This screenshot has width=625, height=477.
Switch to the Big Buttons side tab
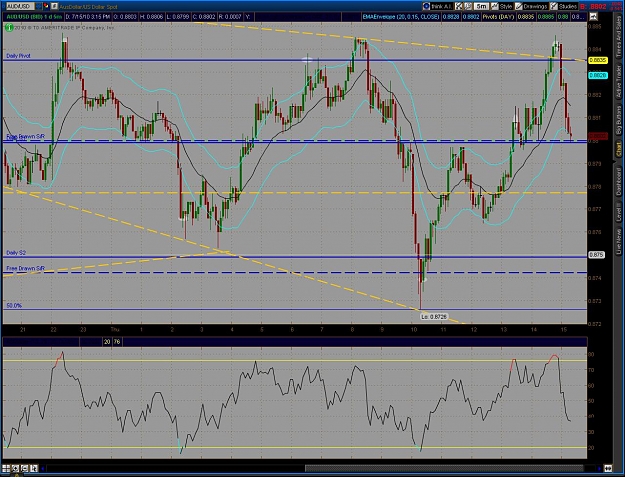pos(619,121)
